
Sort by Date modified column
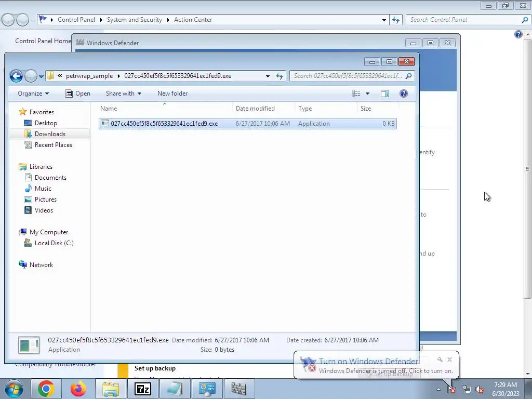tap(263, 108)
